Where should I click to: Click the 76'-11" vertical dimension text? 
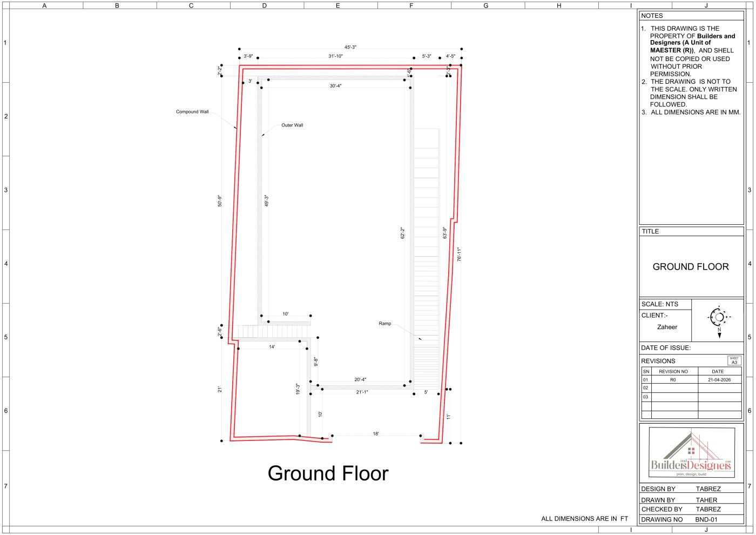[x=460, y=255]
